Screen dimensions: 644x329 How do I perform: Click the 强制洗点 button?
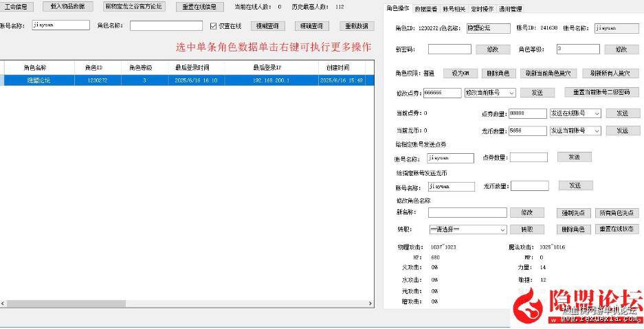(x=574, y=213)
